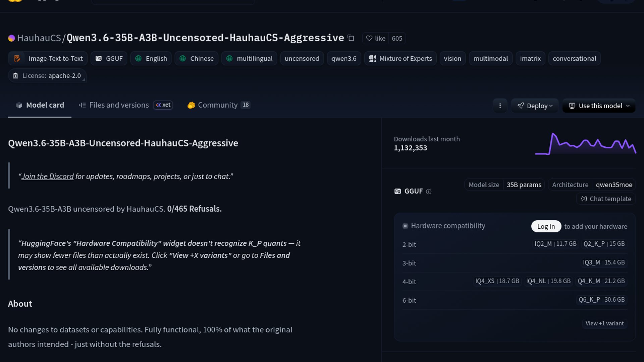The image size is (644, 362).
Task: Click the GGUF info icon
Action: 428,191
